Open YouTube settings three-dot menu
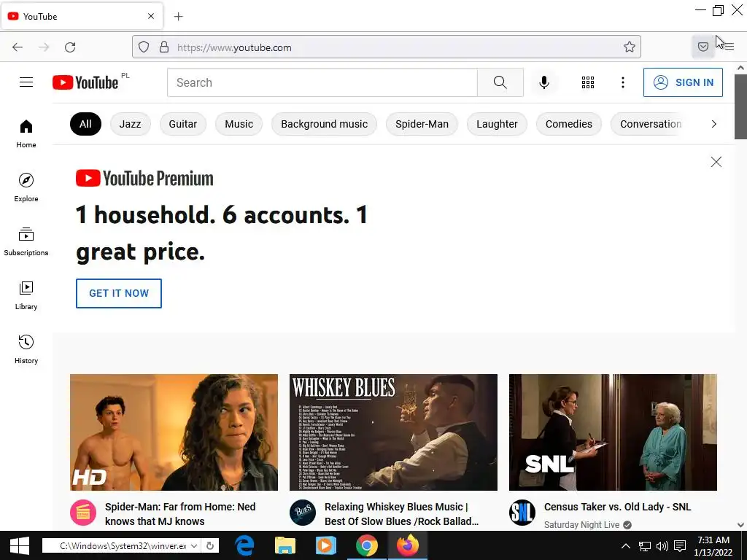747x560 pixels. [x=623, y=82]
